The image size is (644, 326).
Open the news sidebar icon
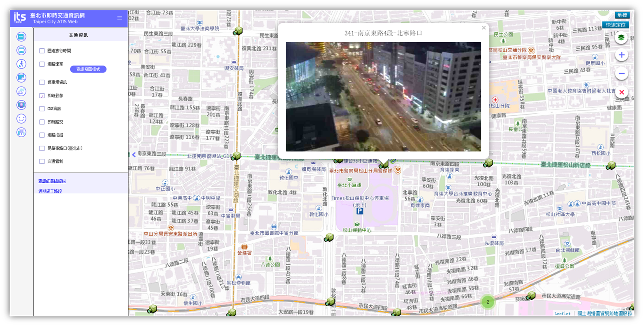(21, 37)
